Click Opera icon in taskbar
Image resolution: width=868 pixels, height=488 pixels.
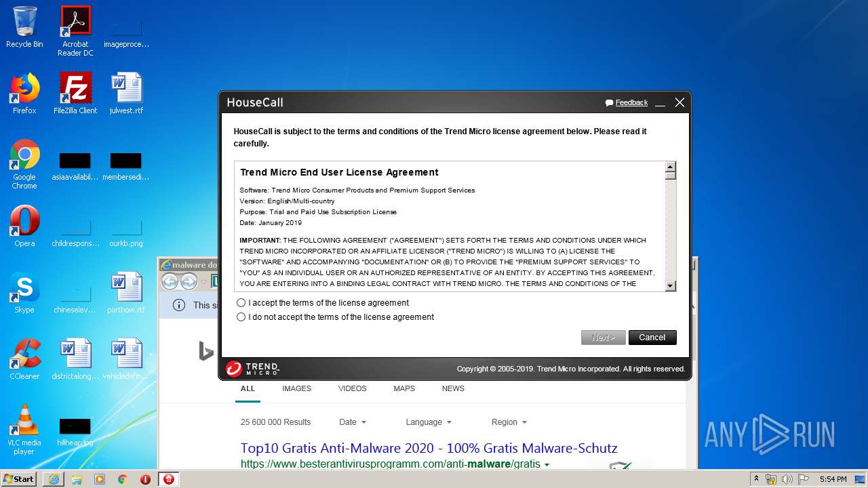tap(145, 479)
